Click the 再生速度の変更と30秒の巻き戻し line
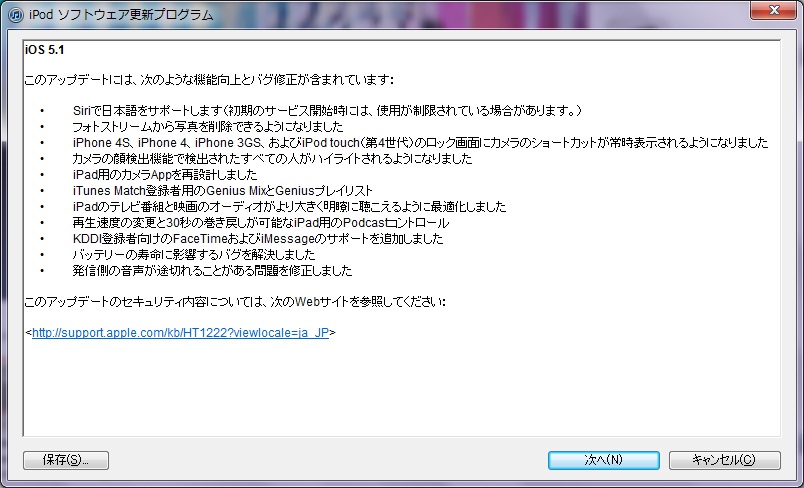This screenshot has width=804, height=488. [x=260, y=222]
